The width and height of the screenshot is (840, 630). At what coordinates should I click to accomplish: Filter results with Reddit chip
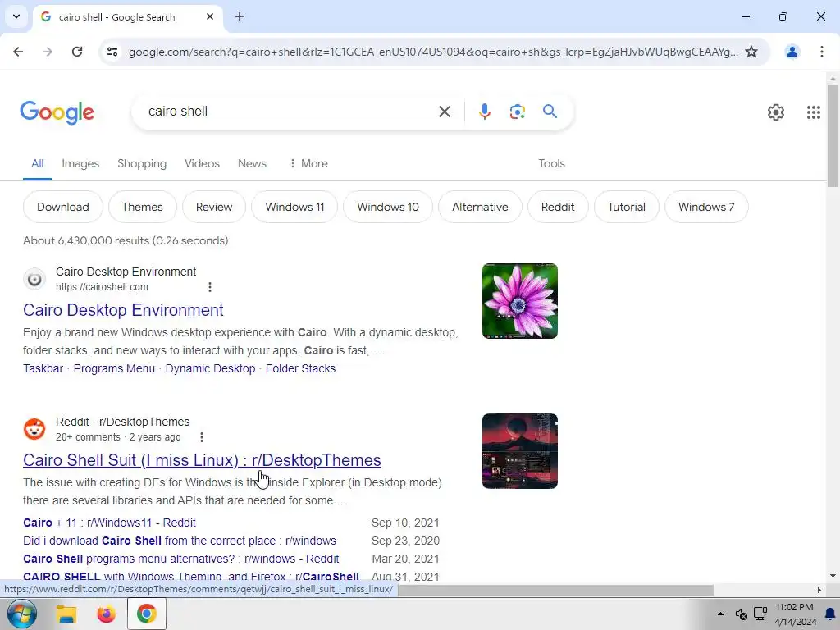pyautogui.click(x=558, y=207)
